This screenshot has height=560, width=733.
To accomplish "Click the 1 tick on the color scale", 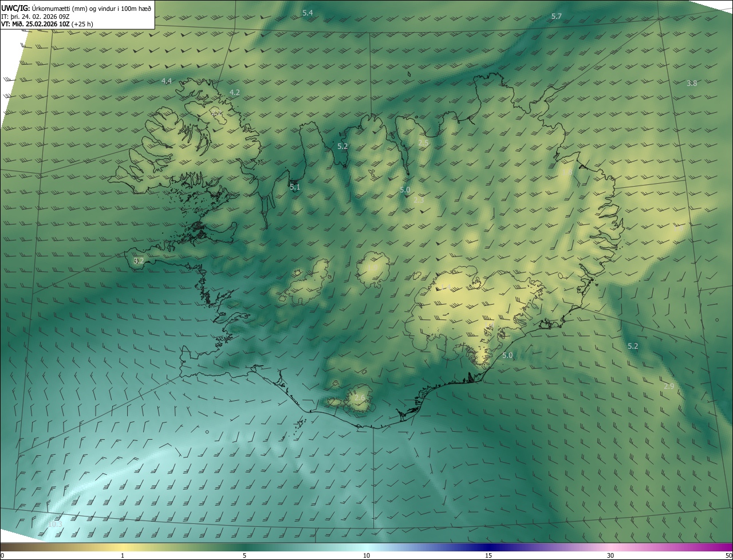I will point(123,555).
